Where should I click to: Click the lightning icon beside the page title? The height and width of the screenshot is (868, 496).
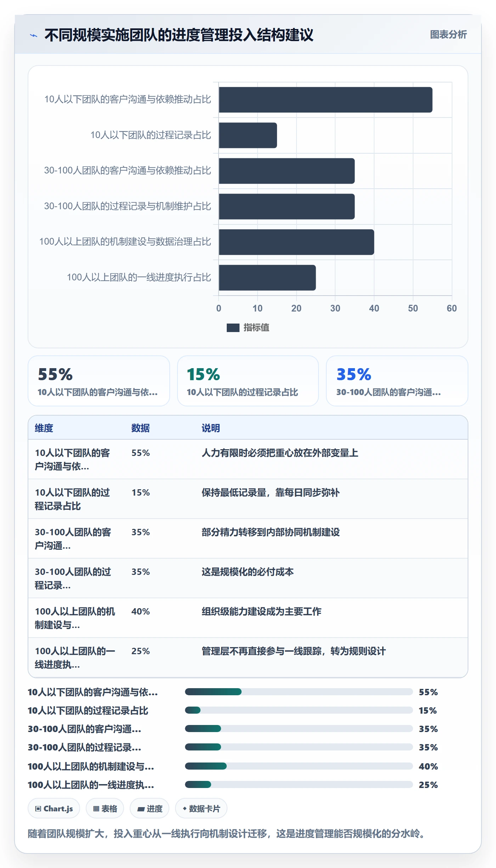pyautogui.click(x=34, y=35)
